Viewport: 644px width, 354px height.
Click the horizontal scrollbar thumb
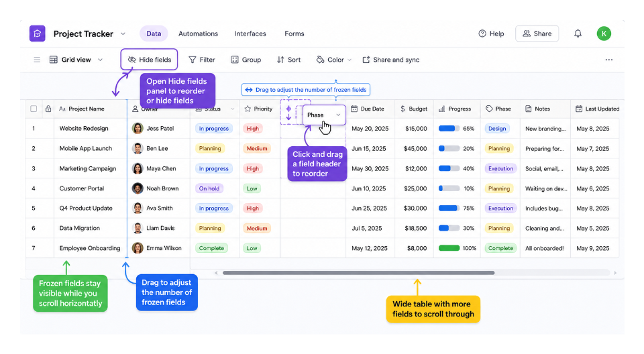[x=358, y=273]
